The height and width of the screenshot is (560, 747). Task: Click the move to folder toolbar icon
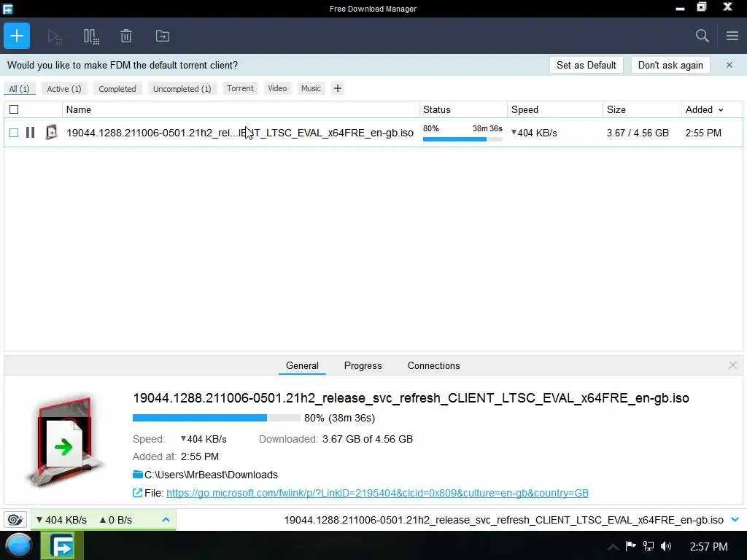pyautogui.click(x=163, y=36)
